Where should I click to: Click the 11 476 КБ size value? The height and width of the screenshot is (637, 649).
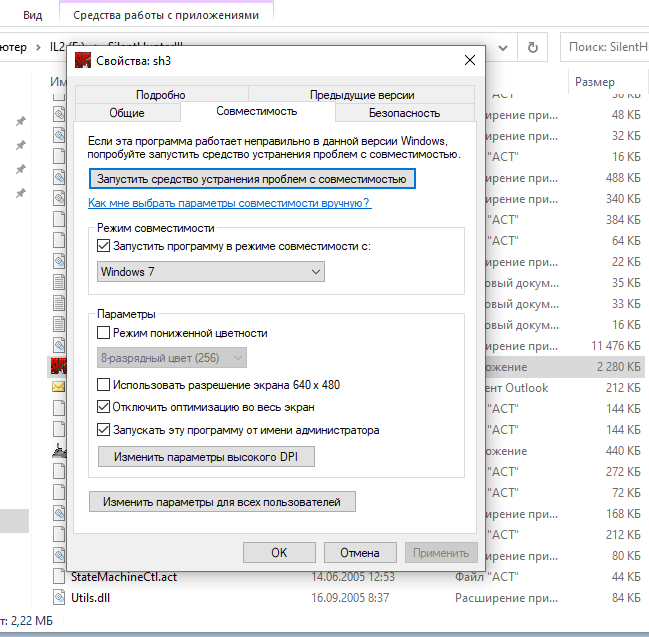615,346
